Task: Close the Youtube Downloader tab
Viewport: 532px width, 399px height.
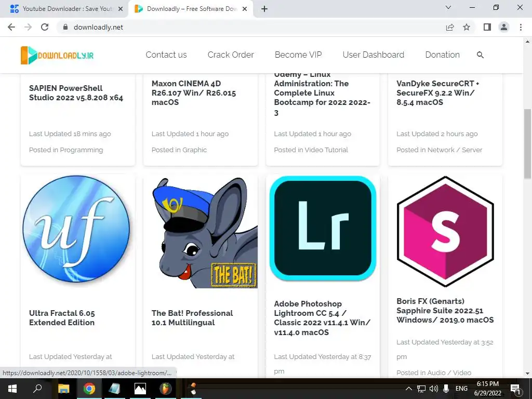Action: (120, 9)
